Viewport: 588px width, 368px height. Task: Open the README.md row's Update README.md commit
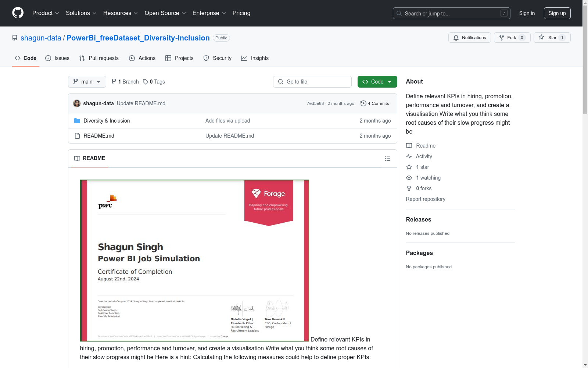point(230,136)
